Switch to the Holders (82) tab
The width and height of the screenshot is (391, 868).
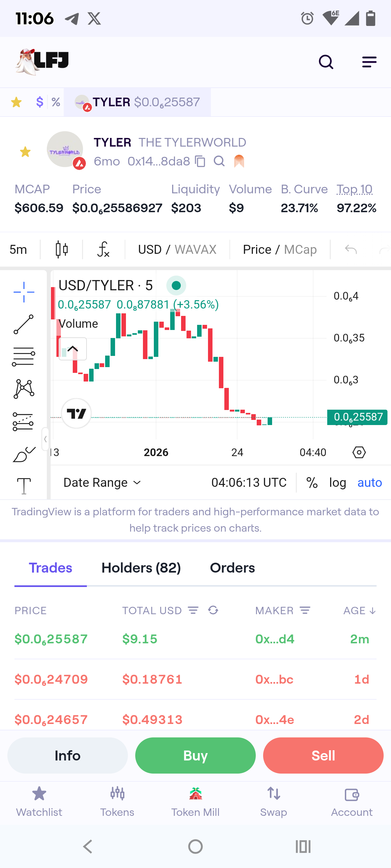[x=141, y=568]
